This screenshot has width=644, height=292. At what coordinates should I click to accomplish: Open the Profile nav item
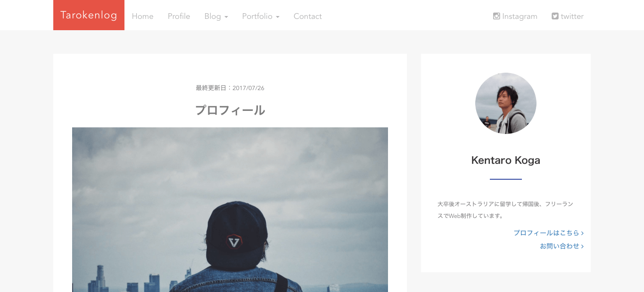pyautogui.click(x=179, y=16)
